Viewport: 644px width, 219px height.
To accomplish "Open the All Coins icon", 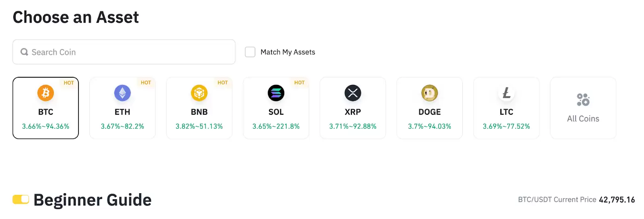I will click(583, 99).
